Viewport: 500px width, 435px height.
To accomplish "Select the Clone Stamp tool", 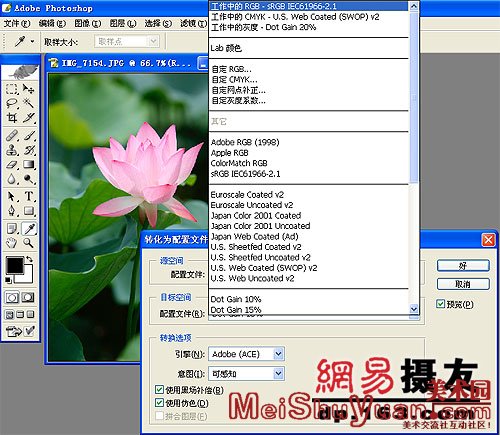I will [12, 150].
